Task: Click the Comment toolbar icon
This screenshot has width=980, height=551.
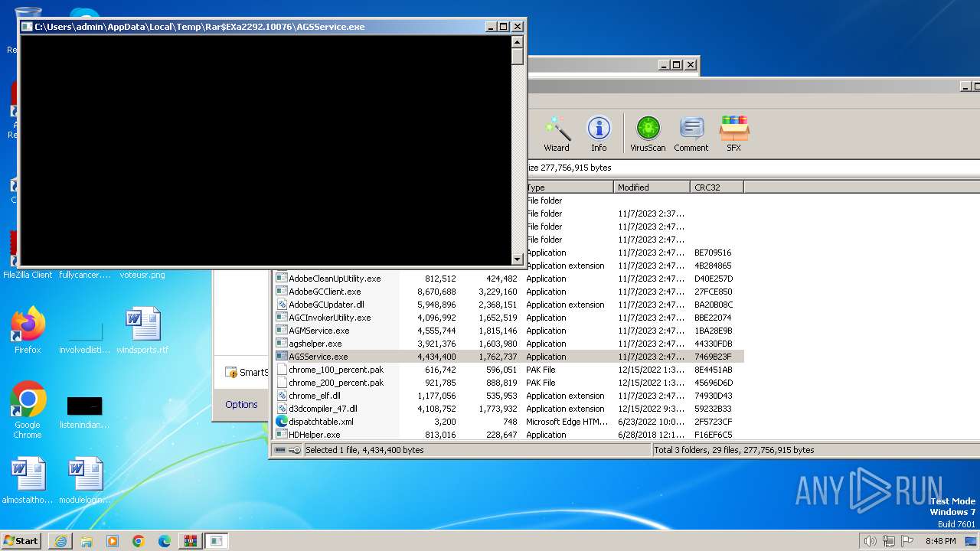Action: [x=691, y=134]
